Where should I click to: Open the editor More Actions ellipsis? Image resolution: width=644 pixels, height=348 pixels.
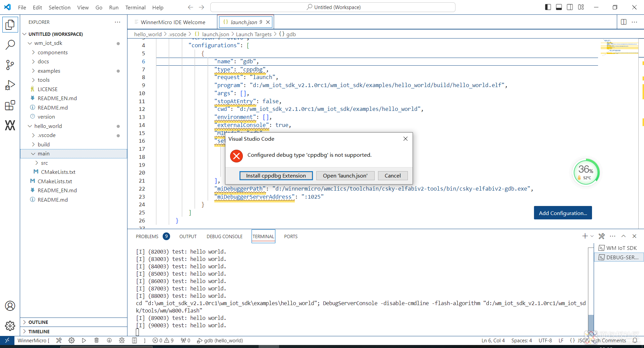pyautogui.click(x=635, y=22)
